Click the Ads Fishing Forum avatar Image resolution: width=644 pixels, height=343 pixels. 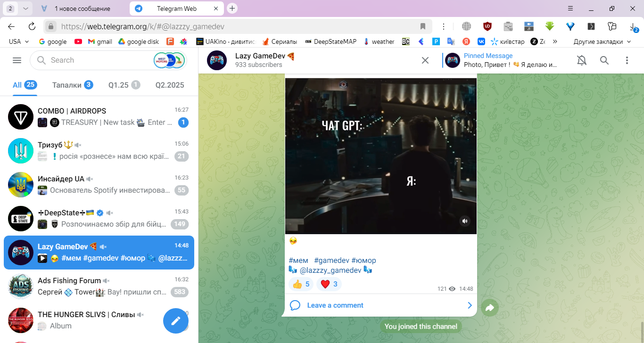click(x=21, y=286)
